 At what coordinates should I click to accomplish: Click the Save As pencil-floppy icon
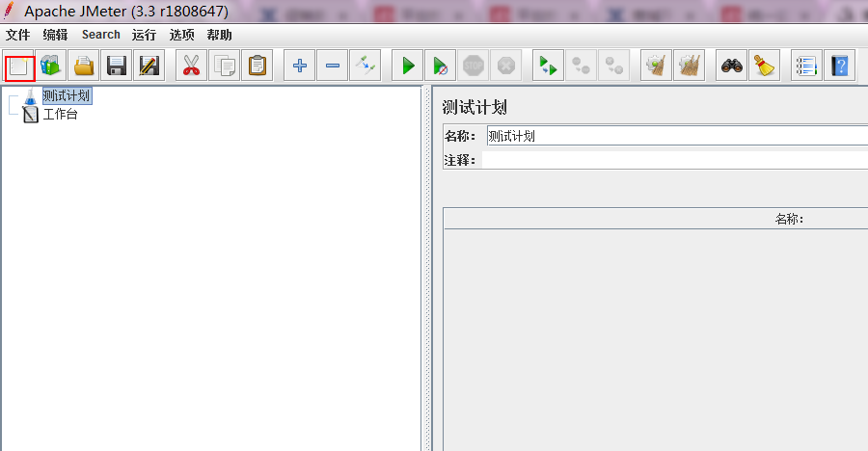(x=149, y=66)
